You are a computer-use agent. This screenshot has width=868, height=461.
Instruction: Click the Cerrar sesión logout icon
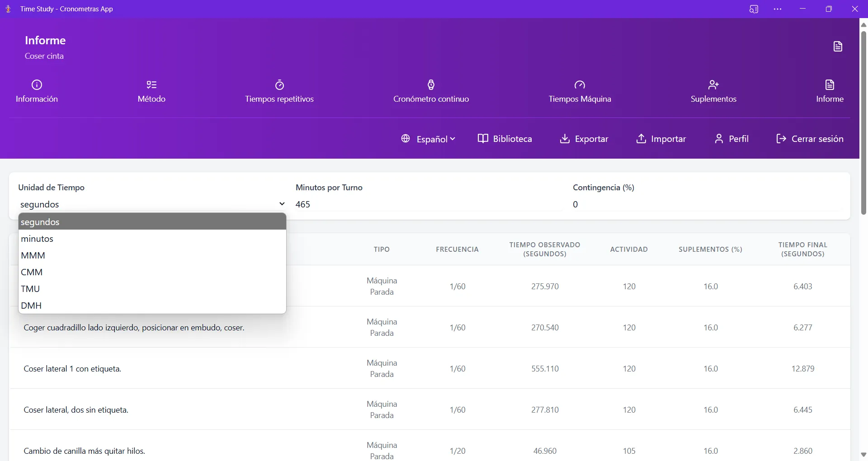pos(781,139)
